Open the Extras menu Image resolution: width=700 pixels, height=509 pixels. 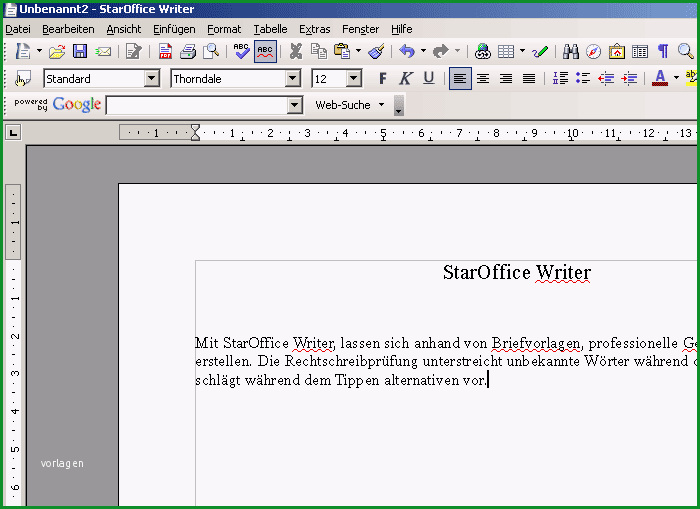pos(315,29)
